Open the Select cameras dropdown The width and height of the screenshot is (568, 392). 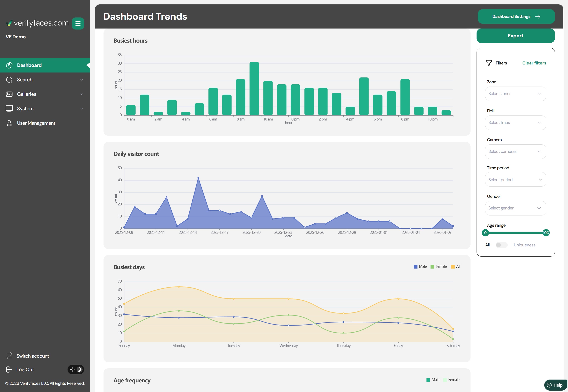[515, 152]
